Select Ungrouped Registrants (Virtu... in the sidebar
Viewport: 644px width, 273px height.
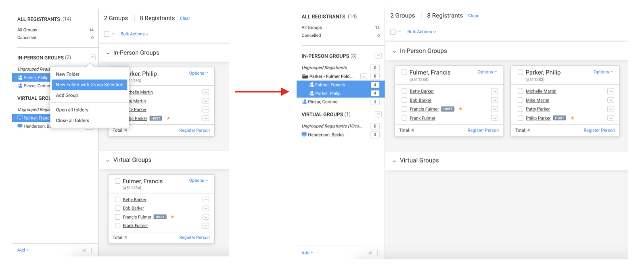pos(331,126)
